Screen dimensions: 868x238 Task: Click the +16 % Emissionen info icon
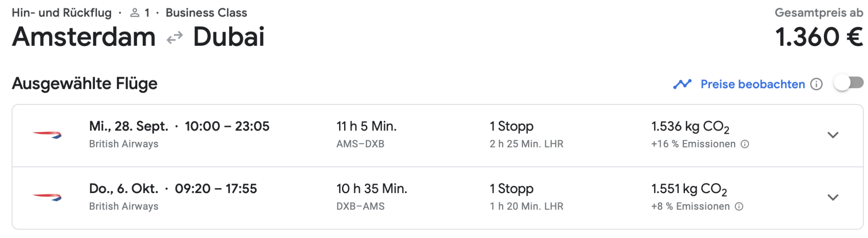click(x=745, y=144)
